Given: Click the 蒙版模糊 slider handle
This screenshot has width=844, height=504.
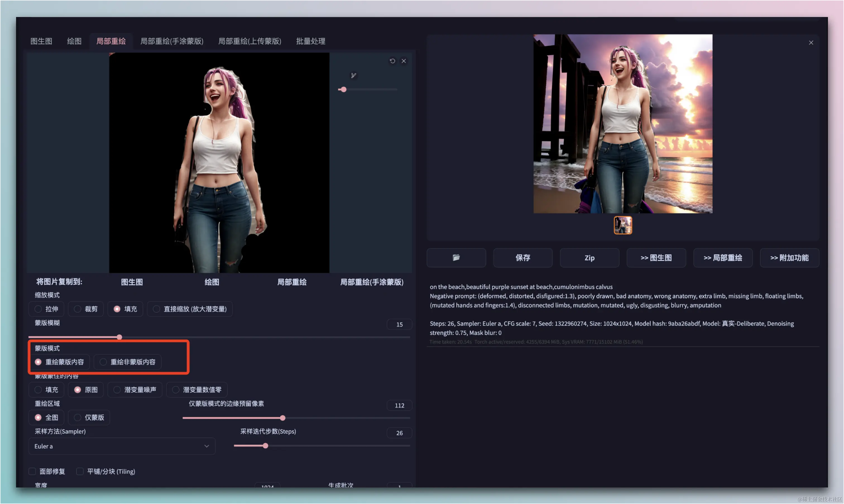Looking at the screenshot, I should click(119, 337).
